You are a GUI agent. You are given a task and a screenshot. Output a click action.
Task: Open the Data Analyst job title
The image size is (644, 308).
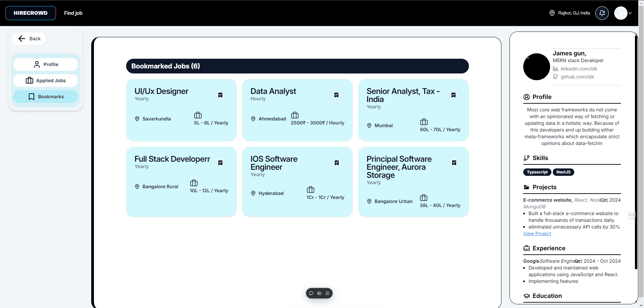pyautogui.click(x=273, y=91)
